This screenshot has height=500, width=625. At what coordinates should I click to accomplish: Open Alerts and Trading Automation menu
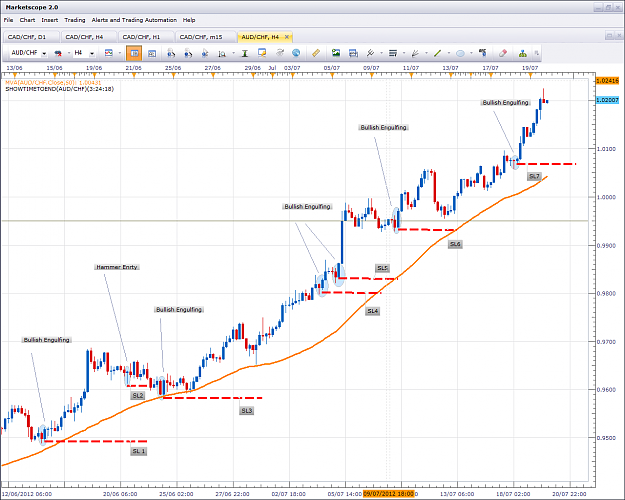134,20
